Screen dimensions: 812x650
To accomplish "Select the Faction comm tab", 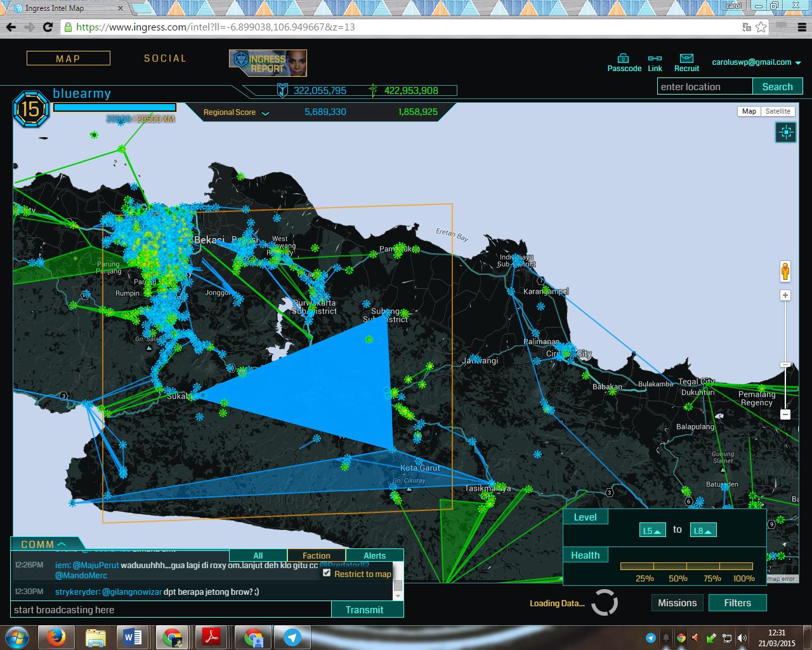I will coord(317,555).
